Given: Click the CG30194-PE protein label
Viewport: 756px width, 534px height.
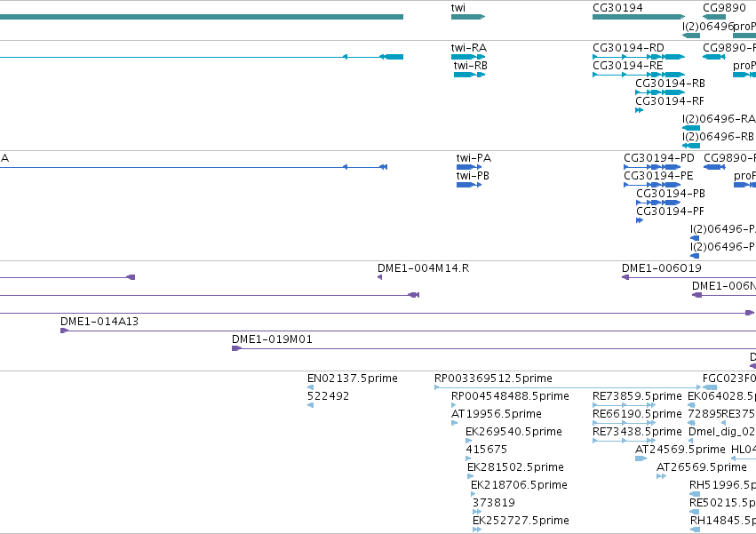Looking at the screenshot, I should click(x=658, y=176).
